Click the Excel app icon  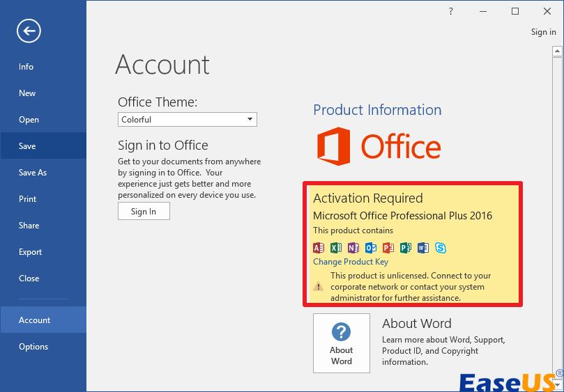[336, 248]
